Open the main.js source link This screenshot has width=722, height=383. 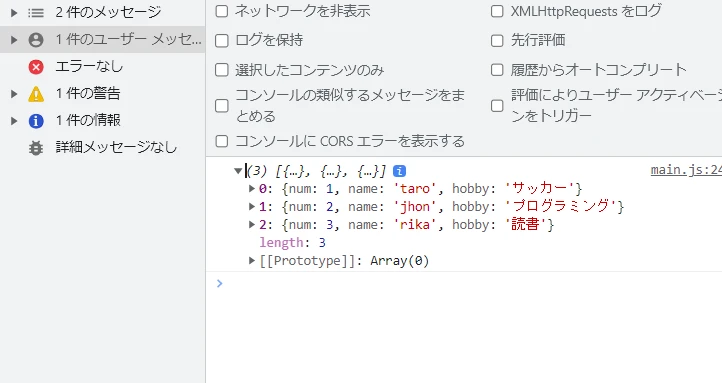686,170
